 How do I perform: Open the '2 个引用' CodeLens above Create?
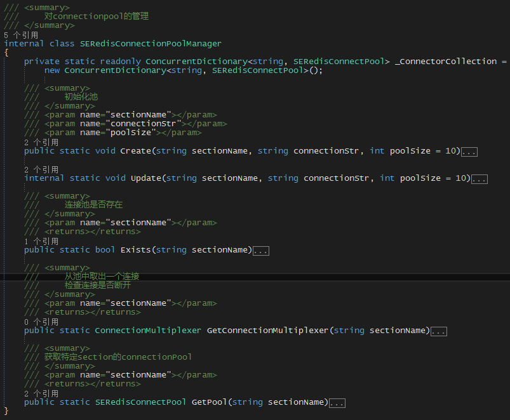(x=41, y=142)
